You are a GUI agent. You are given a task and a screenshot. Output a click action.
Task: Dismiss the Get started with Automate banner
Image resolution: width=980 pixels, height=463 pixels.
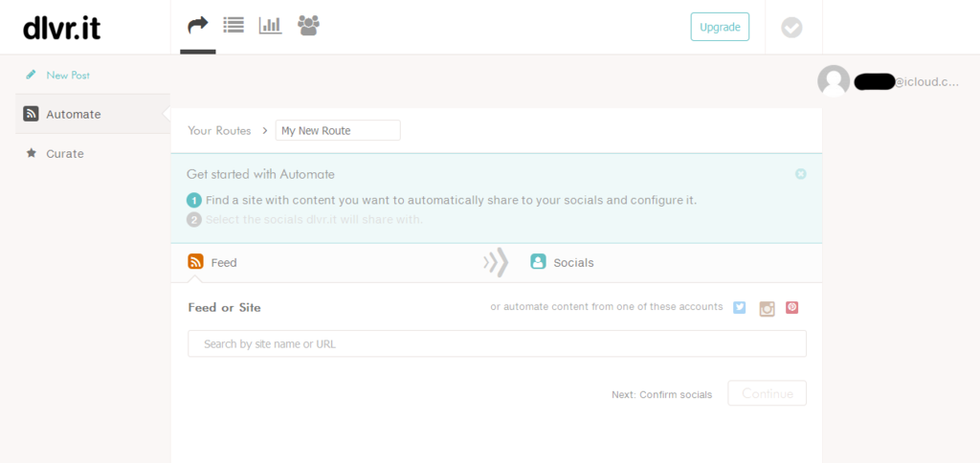click(801, 174)
